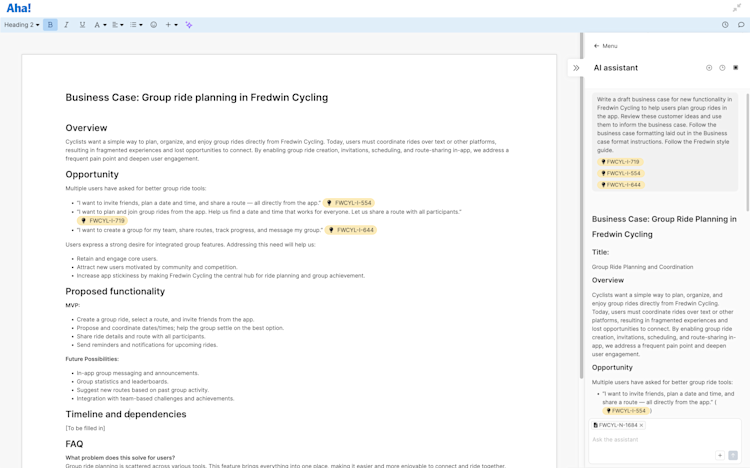Viewport: 750px width, 468px height.
Task: Click the Aha! logo
Action: [x=19, y=8]
